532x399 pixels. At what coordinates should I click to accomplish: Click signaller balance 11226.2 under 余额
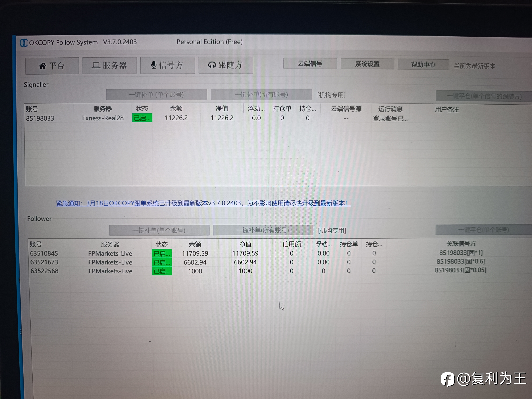click(176, 118)
